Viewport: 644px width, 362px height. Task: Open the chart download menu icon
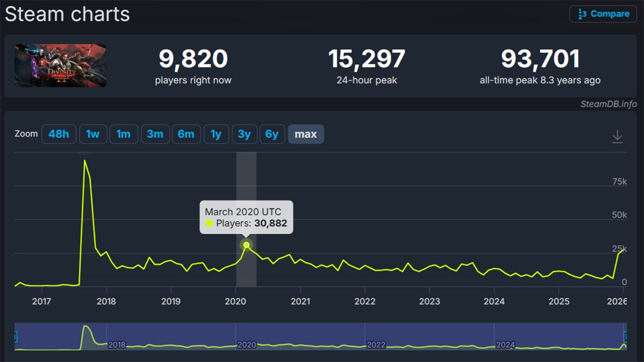(617, 136)
